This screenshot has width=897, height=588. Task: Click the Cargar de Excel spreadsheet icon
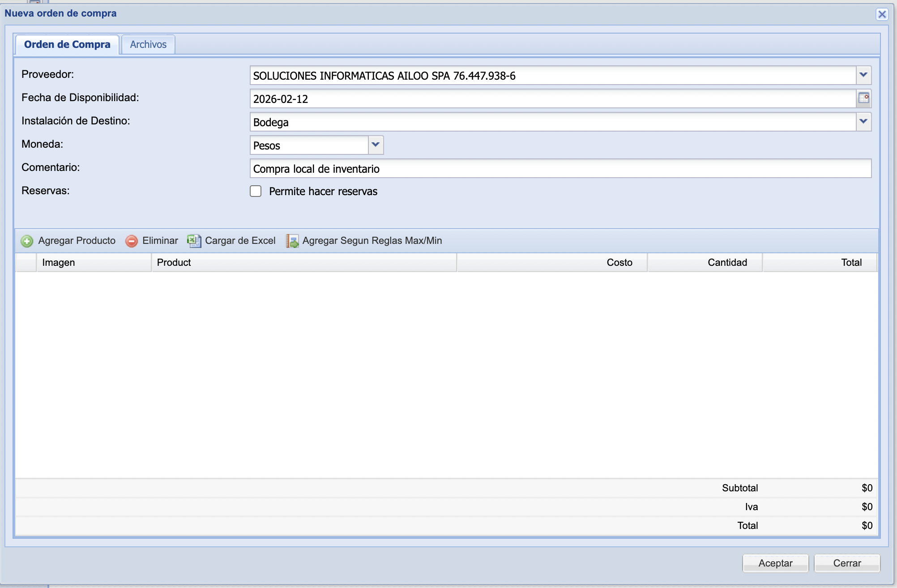click(194, 241)
